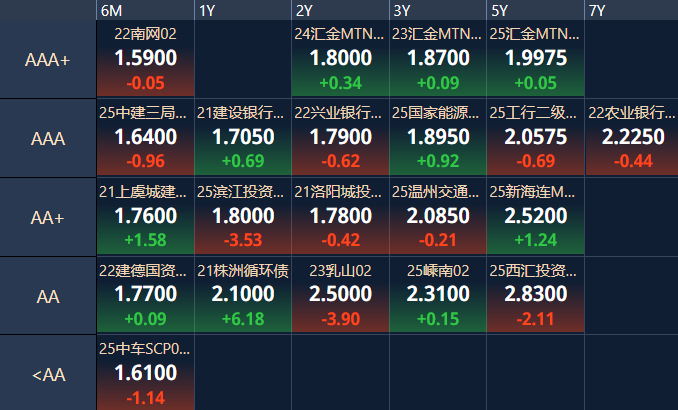
Task: Select the 7Y tenor column header
Action: coord(597,10)
